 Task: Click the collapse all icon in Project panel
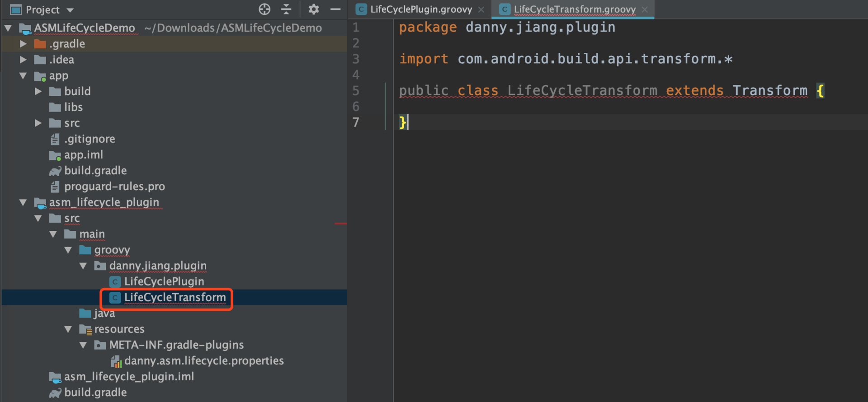[286, 9]
